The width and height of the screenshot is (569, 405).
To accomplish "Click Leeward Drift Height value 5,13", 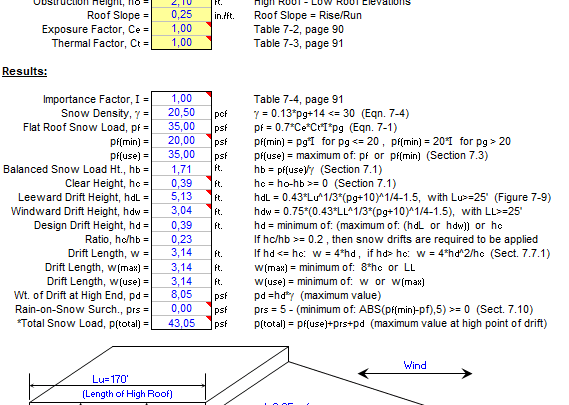I will 181,197.
